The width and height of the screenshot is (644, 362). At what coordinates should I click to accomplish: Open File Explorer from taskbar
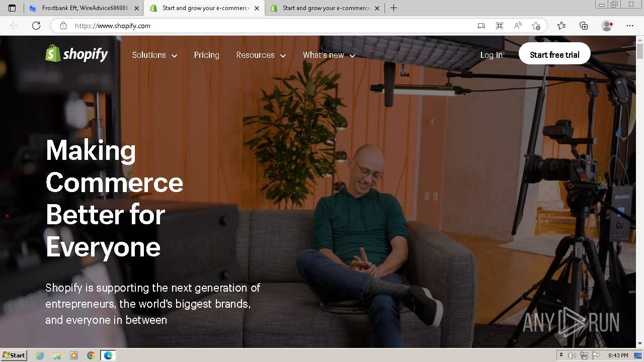tap(57, 355)
